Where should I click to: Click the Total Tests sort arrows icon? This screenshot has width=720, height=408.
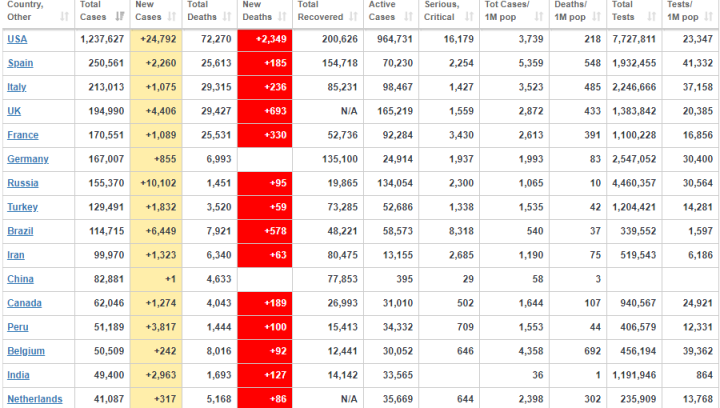pyautogui.click(x=651, y=17)
